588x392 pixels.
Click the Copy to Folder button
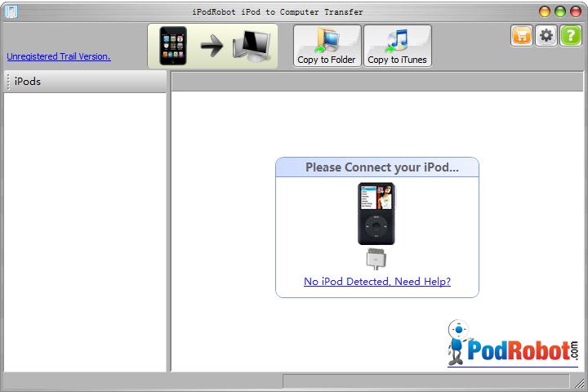pyautogui.click(x=327, y=46)
